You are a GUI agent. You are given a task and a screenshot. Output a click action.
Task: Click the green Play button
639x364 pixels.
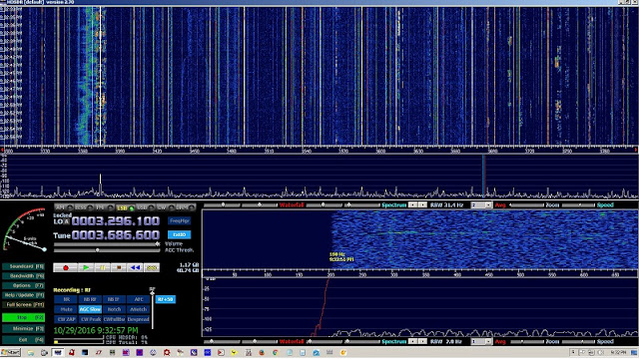click(x=86, y=268)
